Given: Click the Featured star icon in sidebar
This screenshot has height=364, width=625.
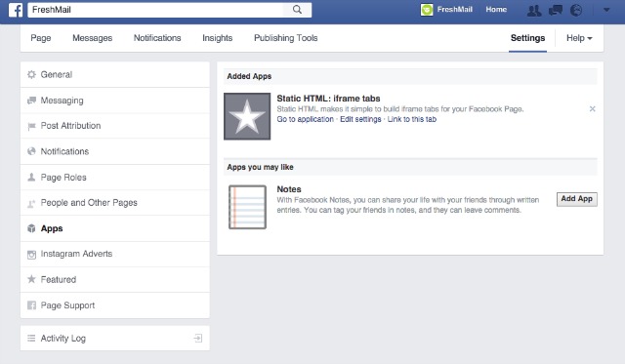Looking at the screenshot, I should 31,279.
